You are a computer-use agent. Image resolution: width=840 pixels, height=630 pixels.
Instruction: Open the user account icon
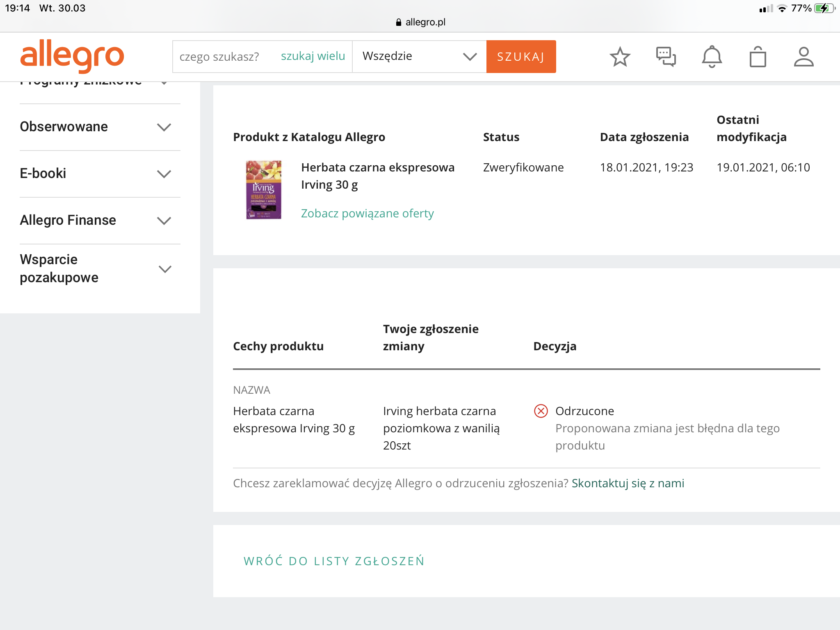(x=803, y=57)
